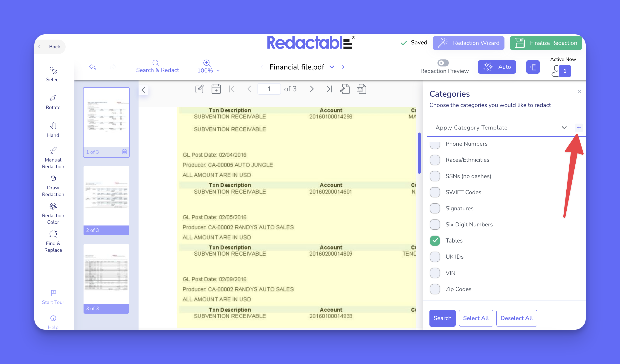Jump to last page icon
620x364 pixels.
point(329,89)
